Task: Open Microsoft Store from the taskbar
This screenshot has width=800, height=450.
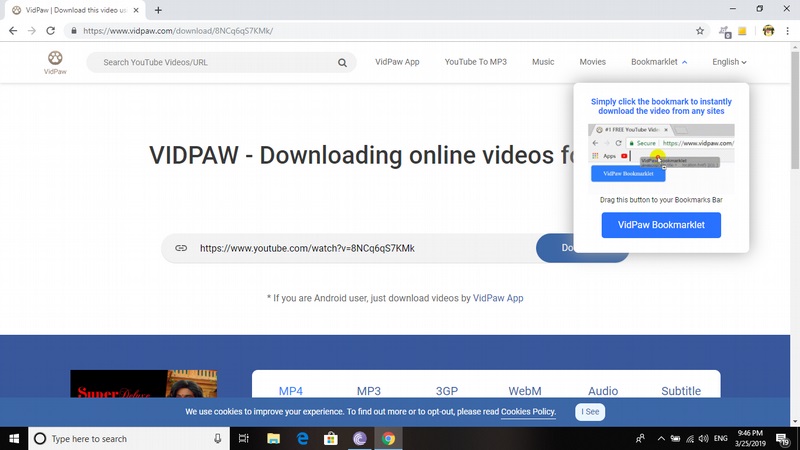Action: click(331, 439)
